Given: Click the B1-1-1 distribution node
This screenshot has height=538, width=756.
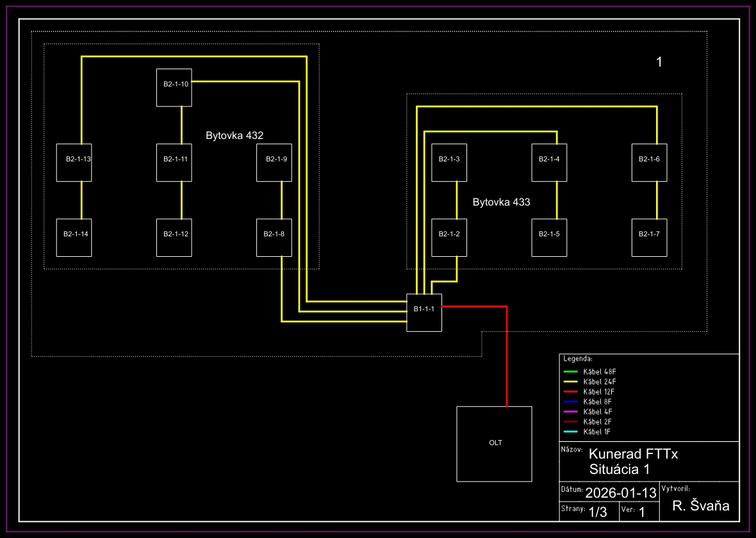Looking at the screenshot, I should pyautogui.click(x=424, y=313).
